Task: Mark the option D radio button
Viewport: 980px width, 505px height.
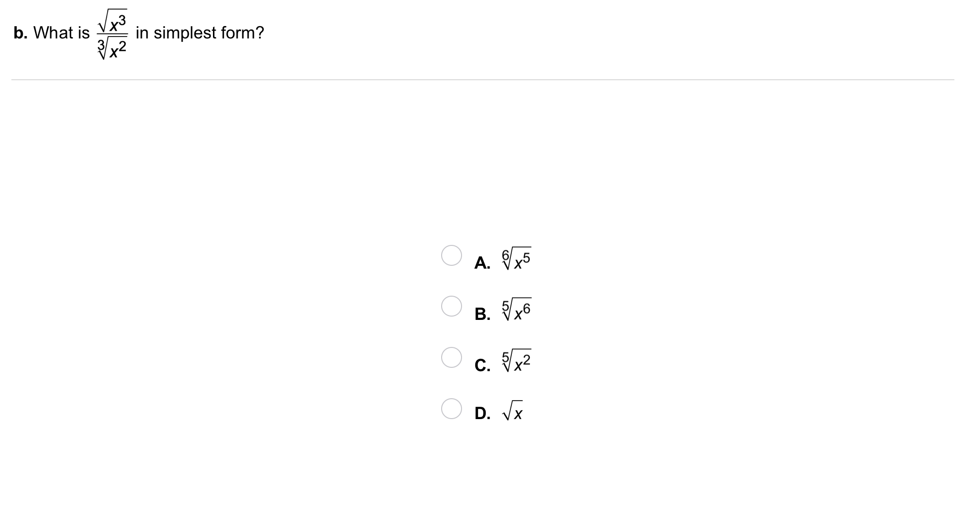Action: (451, 409)
